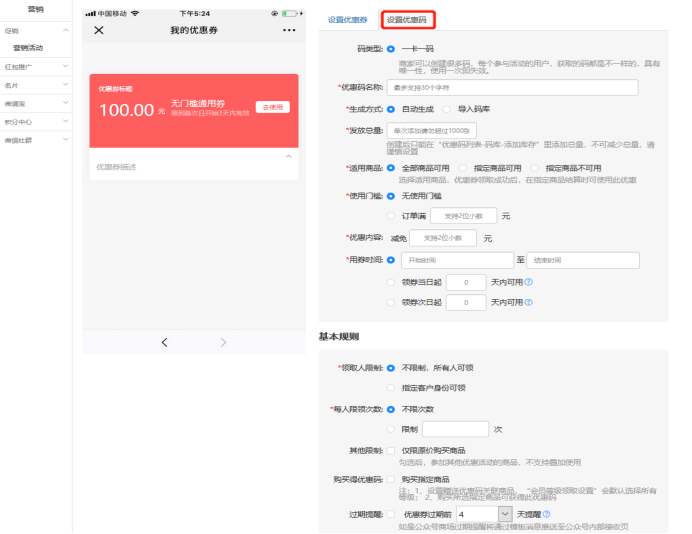Focus the 领券当日起 days input

click(466, 282)
